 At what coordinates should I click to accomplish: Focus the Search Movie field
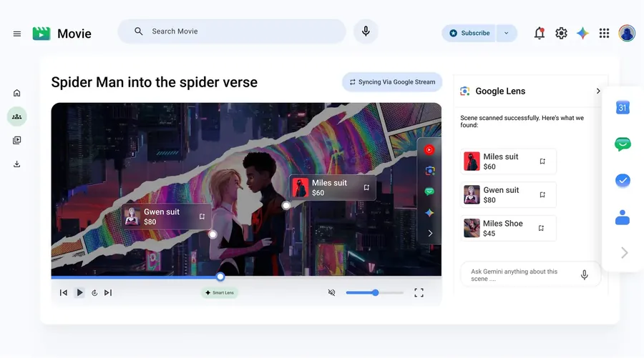coord(232,31)
